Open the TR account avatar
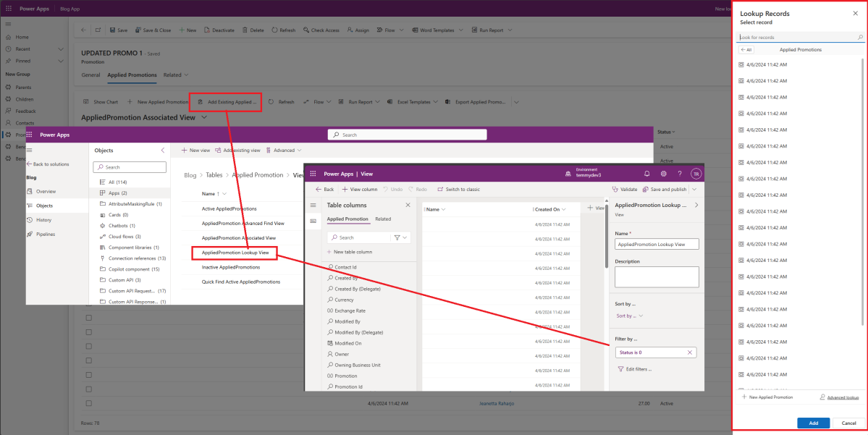This screenshot has width=868, height=435. point(696,174)
